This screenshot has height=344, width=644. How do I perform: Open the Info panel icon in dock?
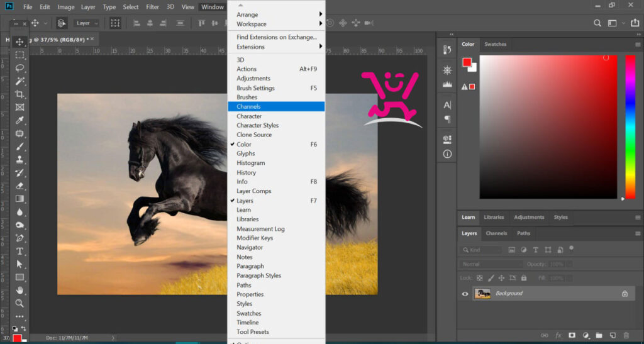(447, 154)
